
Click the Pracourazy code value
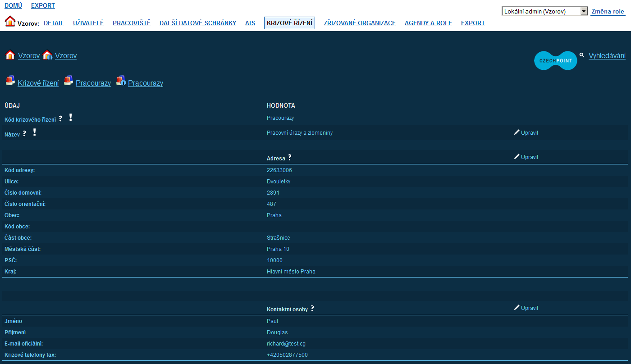click(280, 118)
